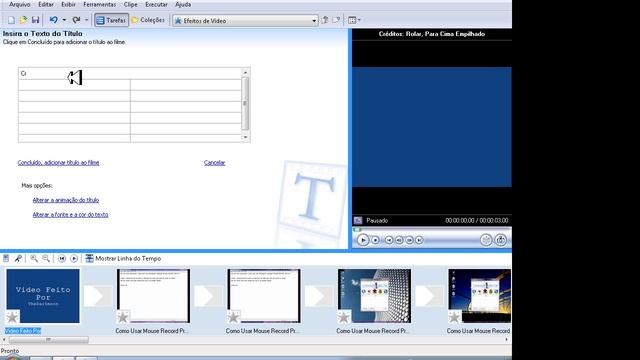This screenshot has height=360, width=640.
Task: Click 'Concluído, adicionar título ao filme' link
Action: tap(58, 162)
